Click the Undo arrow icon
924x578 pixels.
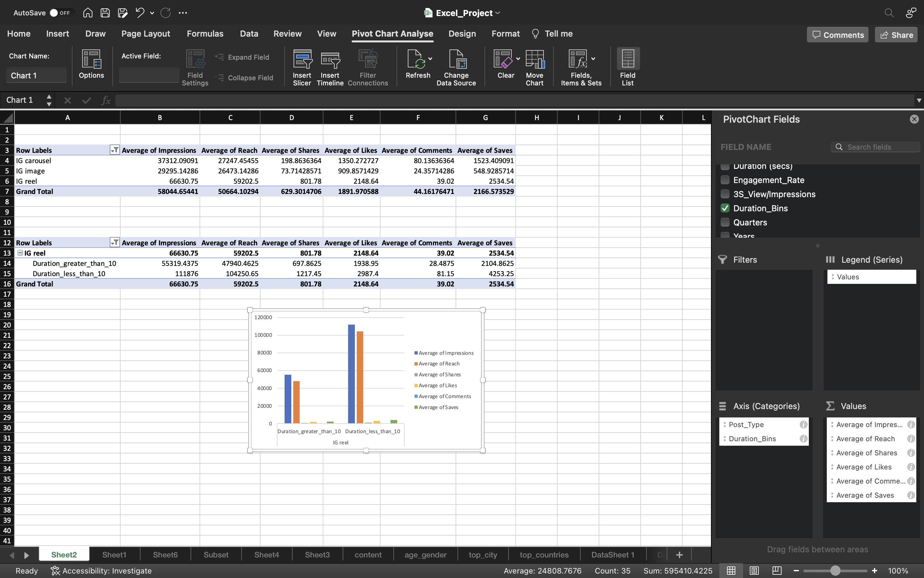[140, 13]
